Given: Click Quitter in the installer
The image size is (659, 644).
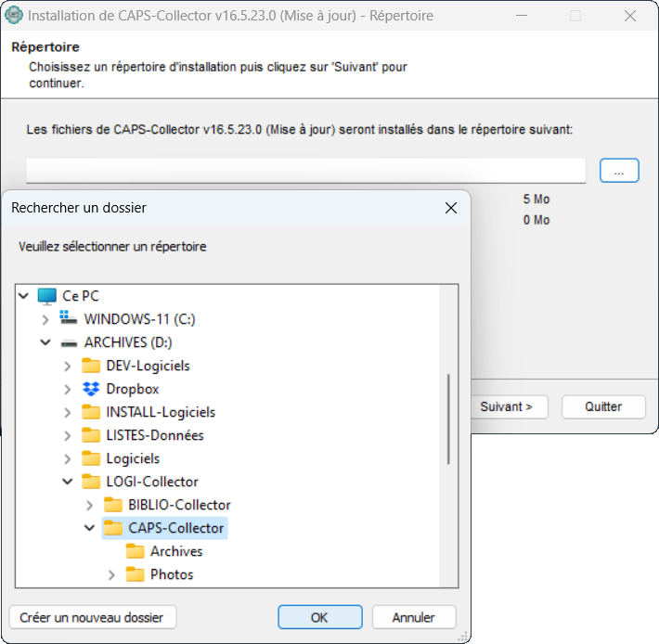Looking at the screenshot, I should [603, 406].
